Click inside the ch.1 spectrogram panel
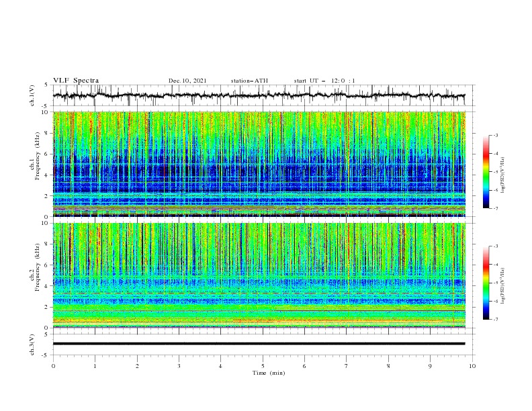The image size is (532, 411). pos(259,164)
